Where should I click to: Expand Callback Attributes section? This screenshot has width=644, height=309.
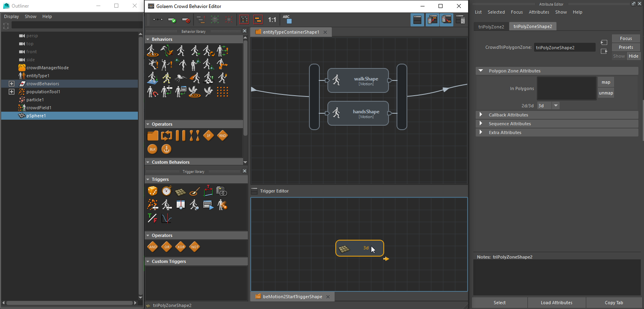pyautogui.click(x=481, y=115)
